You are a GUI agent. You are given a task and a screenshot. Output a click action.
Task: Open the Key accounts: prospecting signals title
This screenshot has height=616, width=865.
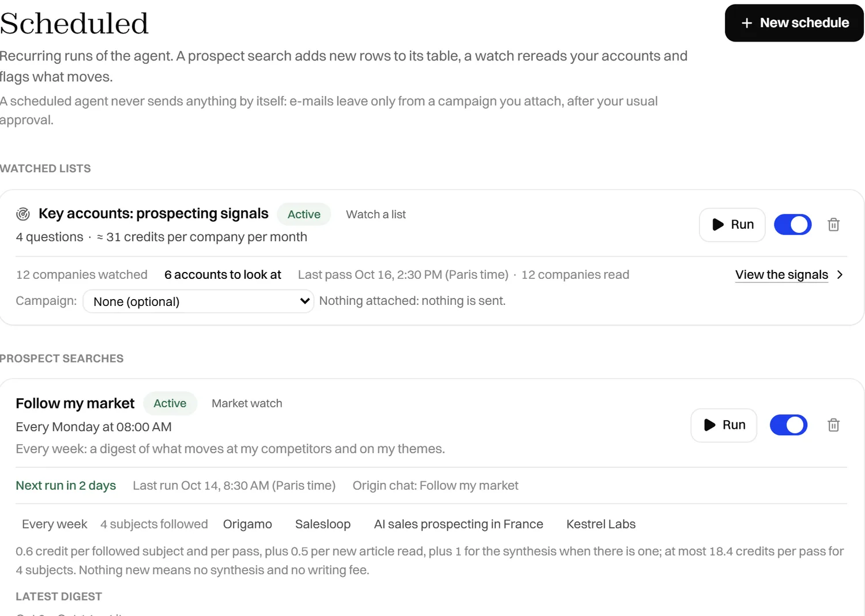(x=153, y=214)
